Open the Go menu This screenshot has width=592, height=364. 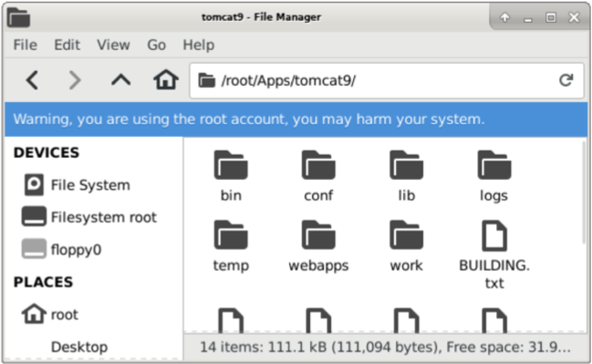pyautogui.click(x=156, y=45)
